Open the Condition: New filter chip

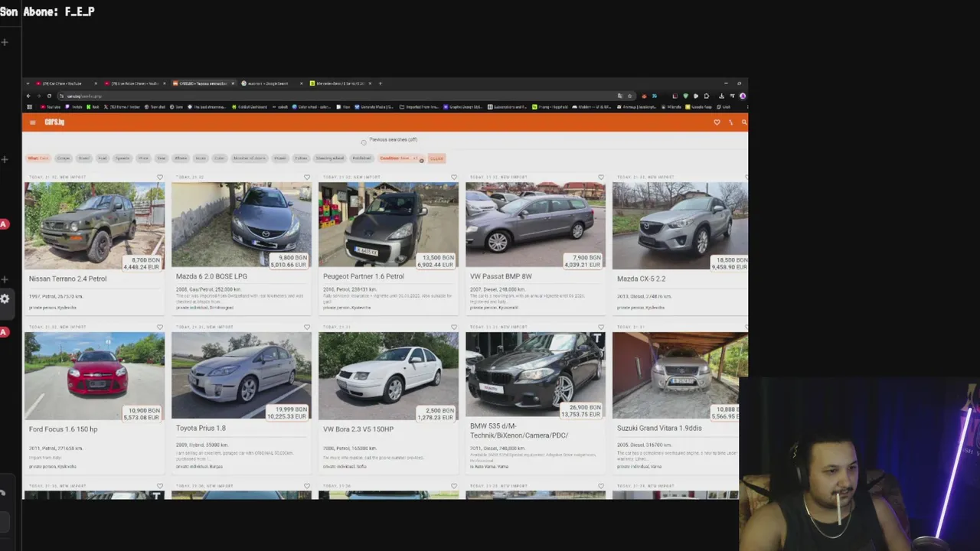tap(400, 158)
